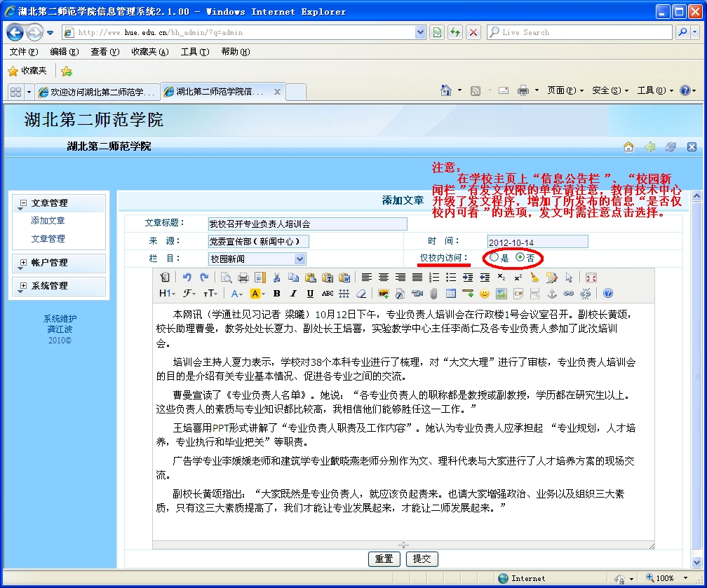The height and width of the screenshot is (588, 707).
Task: Open the editor help icon
Action: [x=608, y=294]
